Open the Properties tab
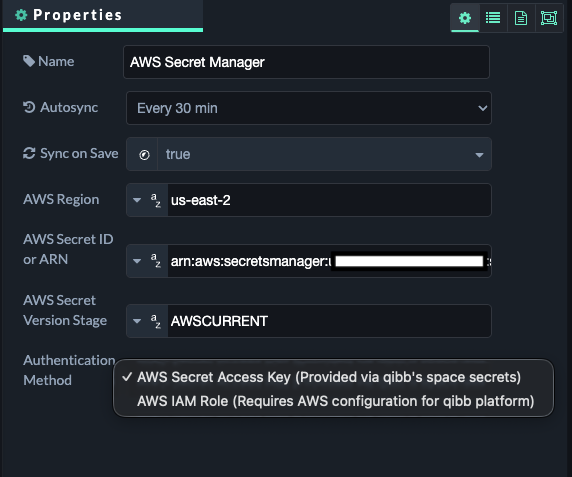 pos(103,15)
